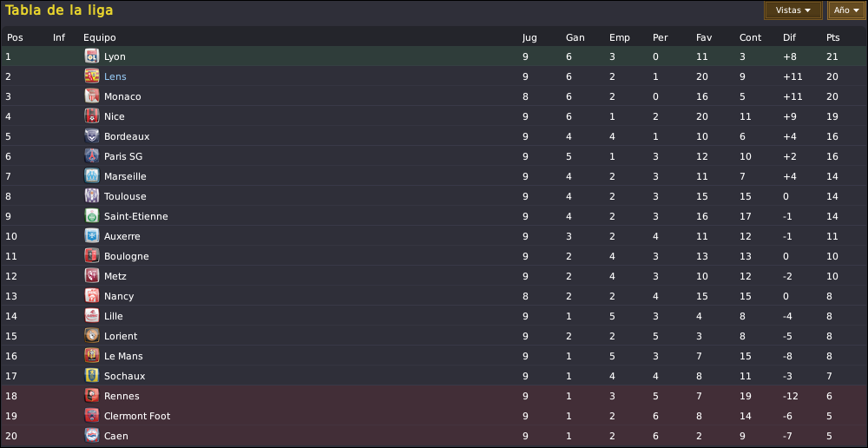Click the Marseille club logo

(92, 176)
